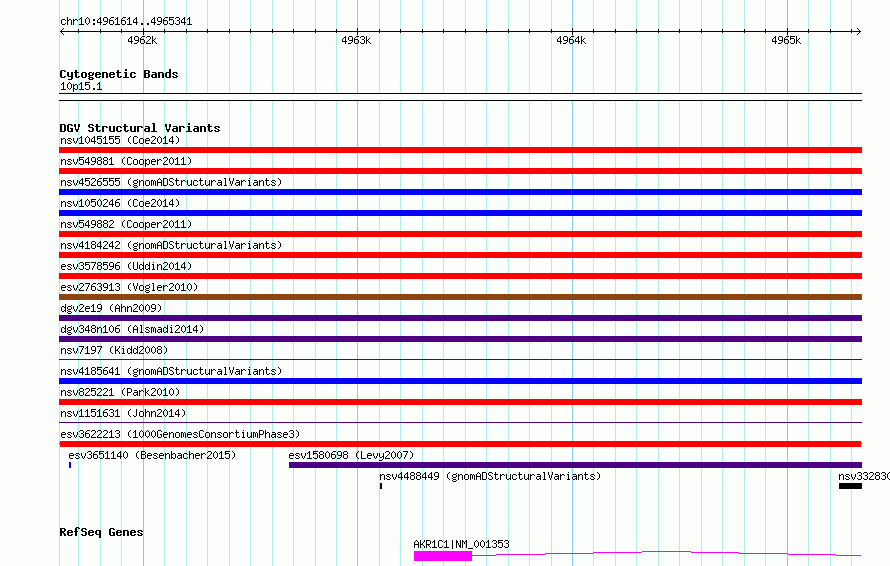Click the chr10:4961614..4965341 coordinates text
This screenshot has height=566, width=890.
point(126,22)
